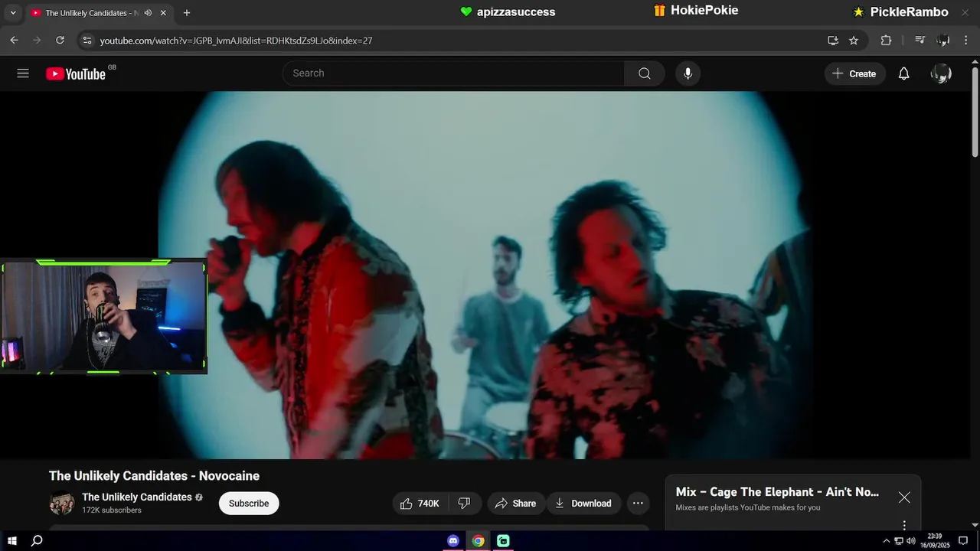Image resolution: width=980 pixels, height=551 pixels.
Task: Install YouTube app from address bar
Action: click(833, 41)
